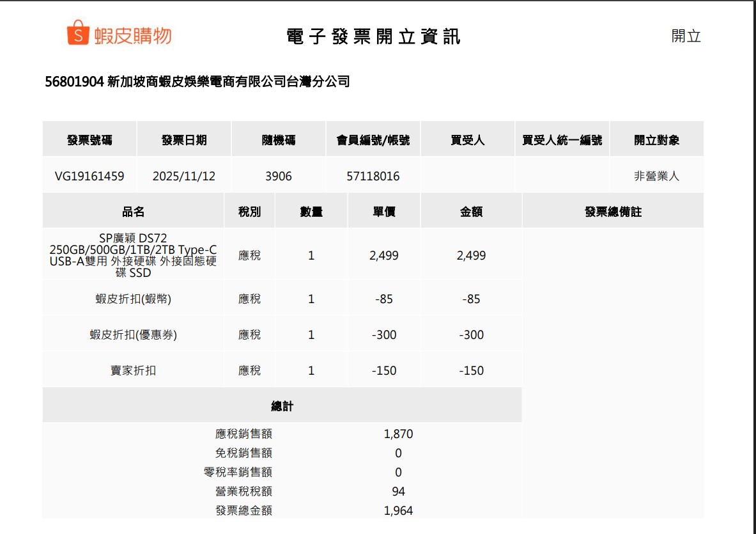The height and width of the screenshot is (534, 756).
Task: Click the 非營業人 cell
Action: 656,176
